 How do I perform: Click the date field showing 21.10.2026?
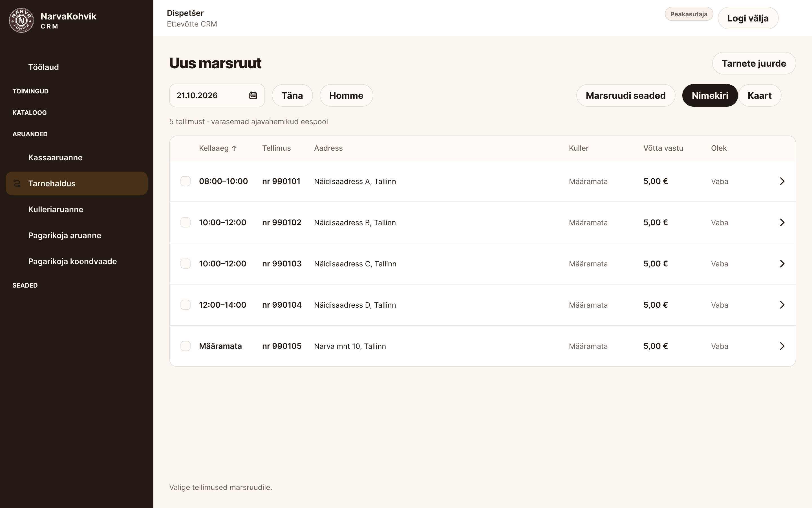tap(217, 95)
